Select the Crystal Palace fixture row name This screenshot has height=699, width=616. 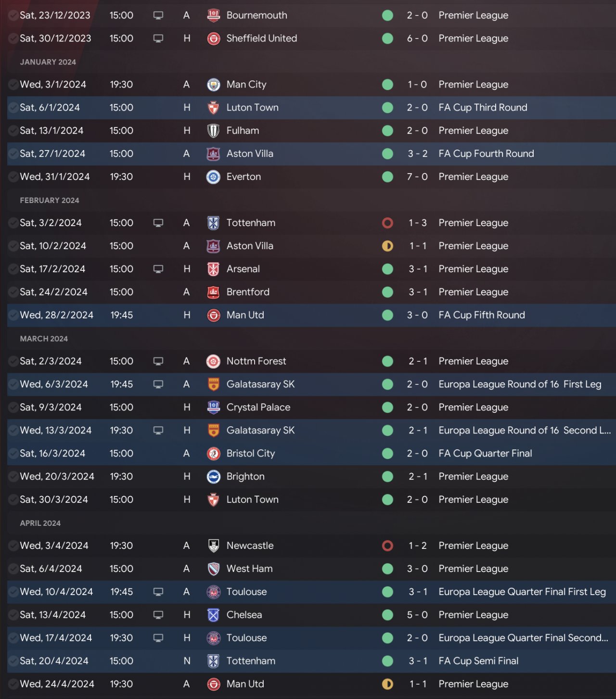coord(258,407)
